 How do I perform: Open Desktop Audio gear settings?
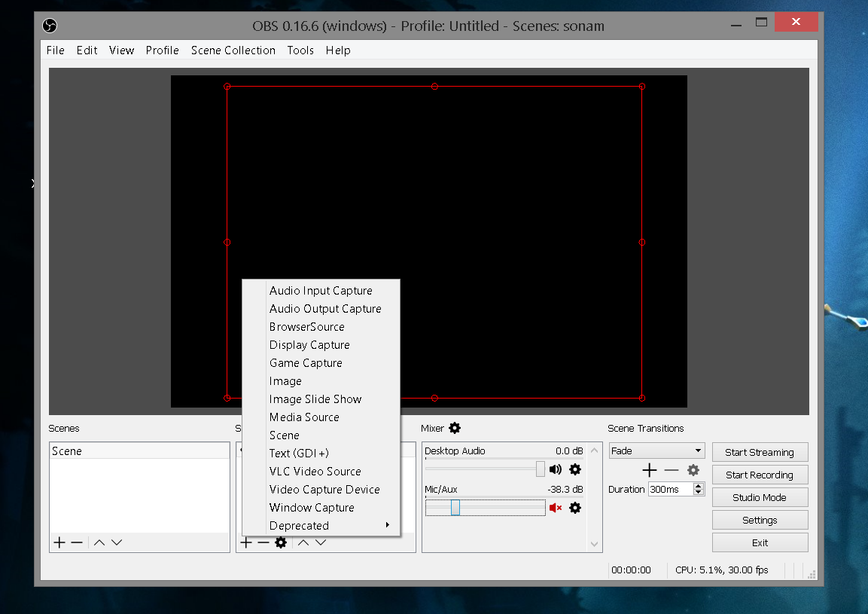coord(575,469)
